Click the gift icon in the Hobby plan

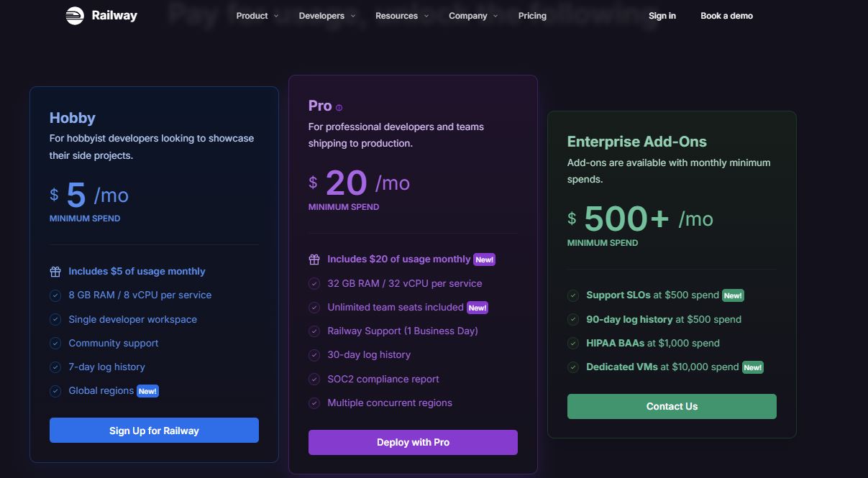pos(55,272)
